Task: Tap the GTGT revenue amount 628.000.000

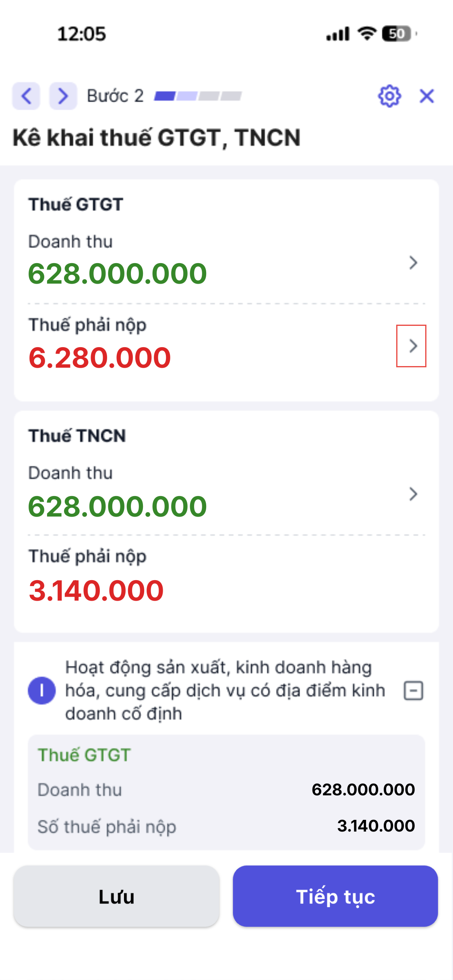Action: coord(117,274)
